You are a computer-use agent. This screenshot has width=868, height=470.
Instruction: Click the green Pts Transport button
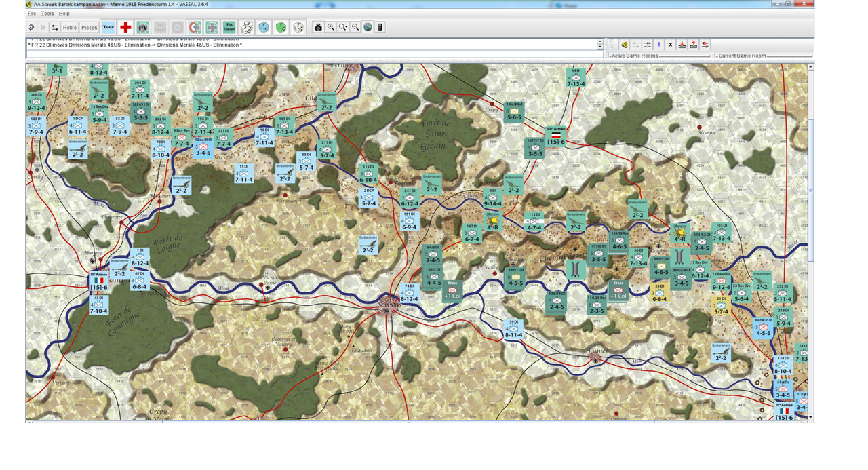point(229,27)
